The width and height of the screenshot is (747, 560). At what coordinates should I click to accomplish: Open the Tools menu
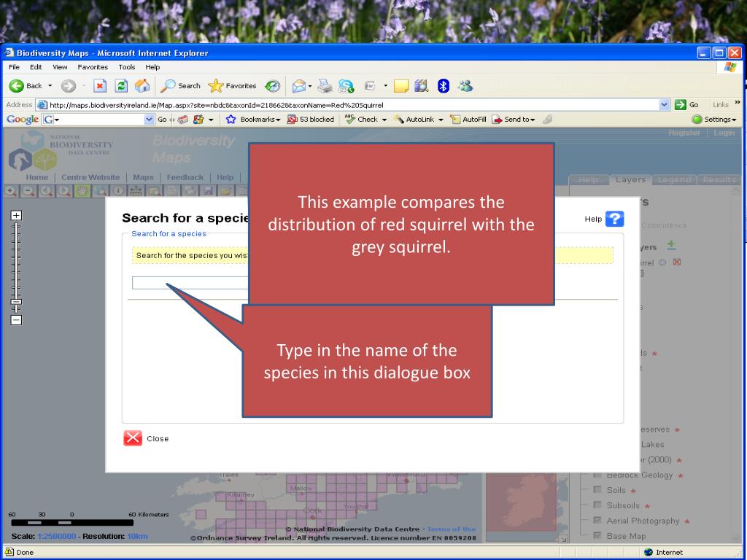[127, 67]
